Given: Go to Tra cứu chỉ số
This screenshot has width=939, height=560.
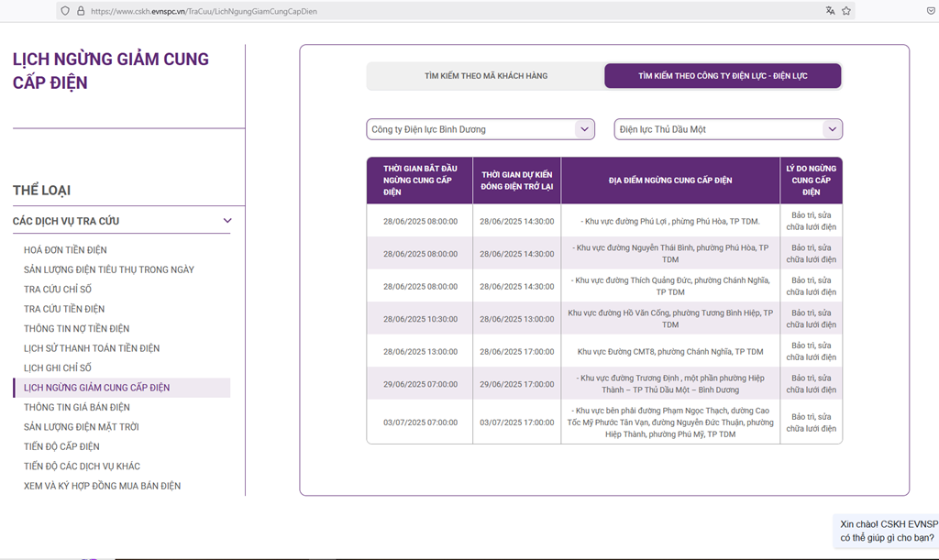Looking at the screenshot, I should click(58, 290).
